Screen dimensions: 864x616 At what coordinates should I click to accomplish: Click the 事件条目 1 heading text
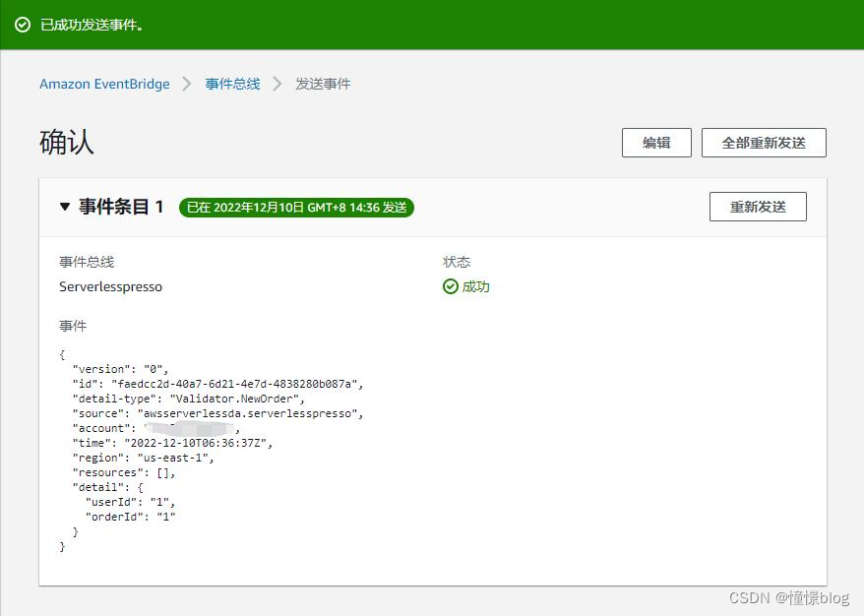[x=121, y=208]
